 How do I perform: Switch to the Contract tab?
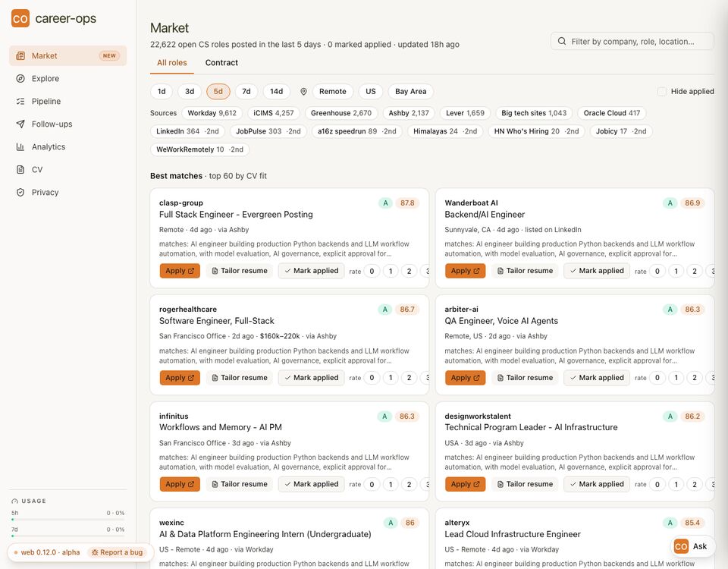pyautogui.click(x=221, y=63)
